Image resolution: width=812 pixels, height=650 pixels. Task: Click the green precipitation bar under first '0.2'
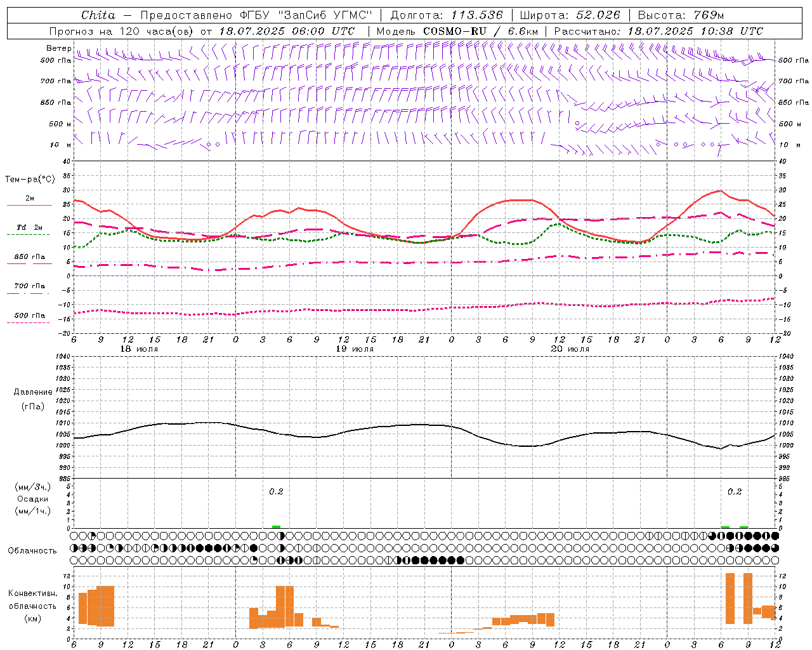click(276, 527)
